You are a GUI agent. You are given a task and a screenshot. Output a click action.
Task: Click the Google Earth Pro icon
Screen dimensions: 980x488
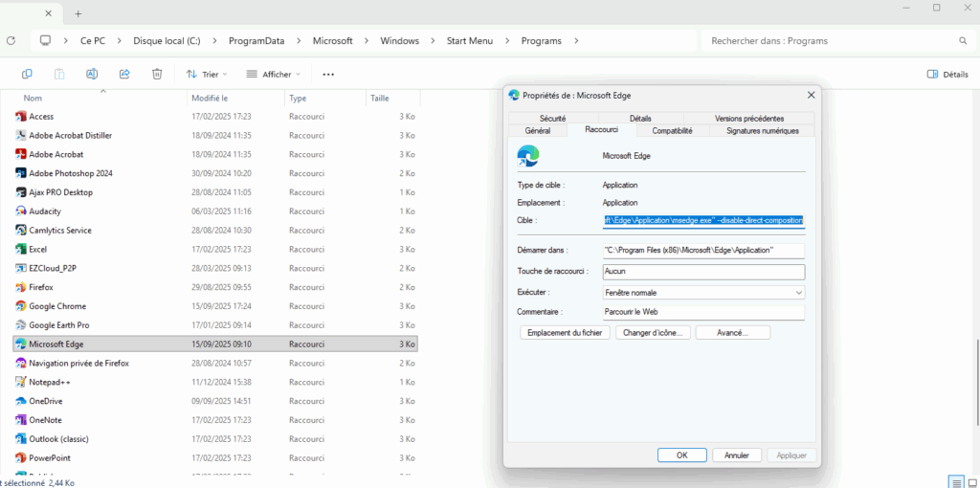pos(21,325)
